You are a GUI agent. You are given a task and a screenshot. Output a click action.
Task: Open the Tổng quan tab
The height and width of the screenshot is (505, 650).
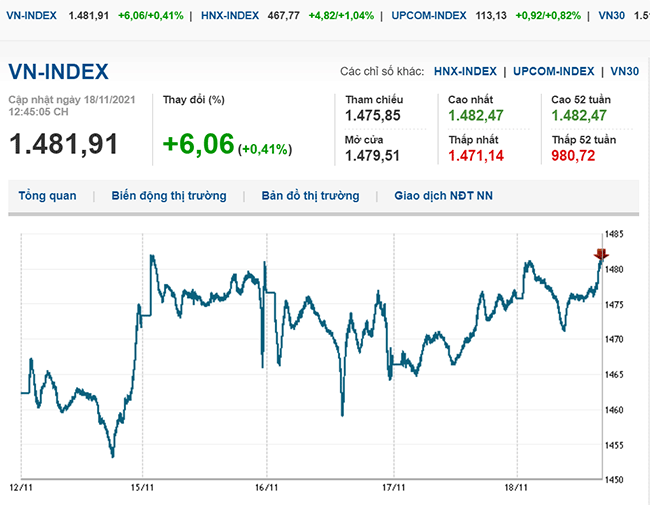pos(47,196)
